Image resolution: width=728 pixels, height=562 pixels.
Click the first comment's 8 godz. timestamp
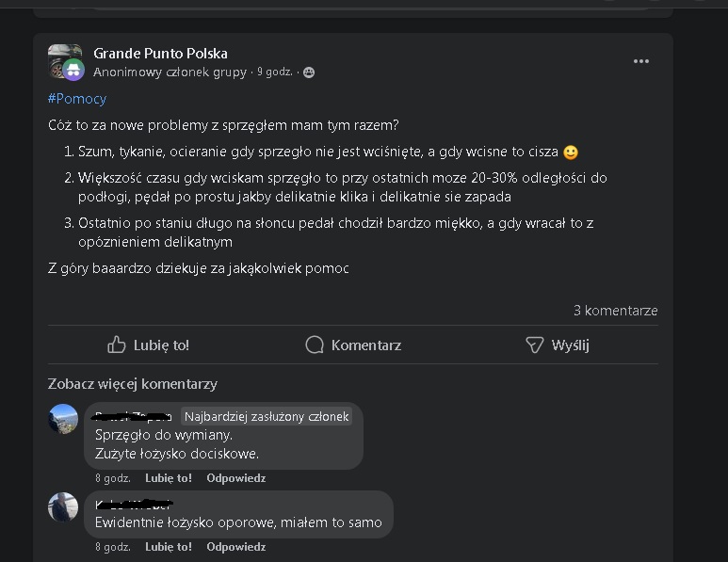click(x=112, y=478)
